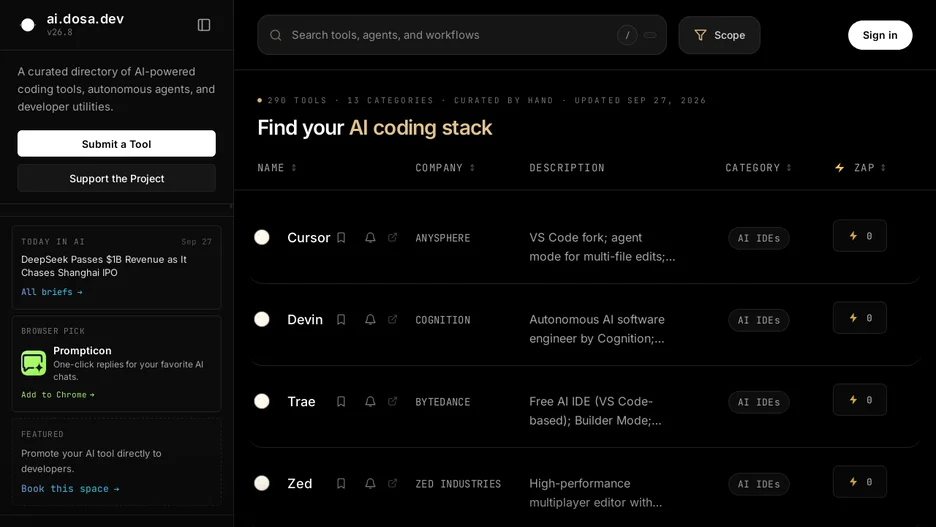The image size is (936, 527).
Task: Open DeepSeek Passes $1B Revenue headline
Action: [104, 266]
